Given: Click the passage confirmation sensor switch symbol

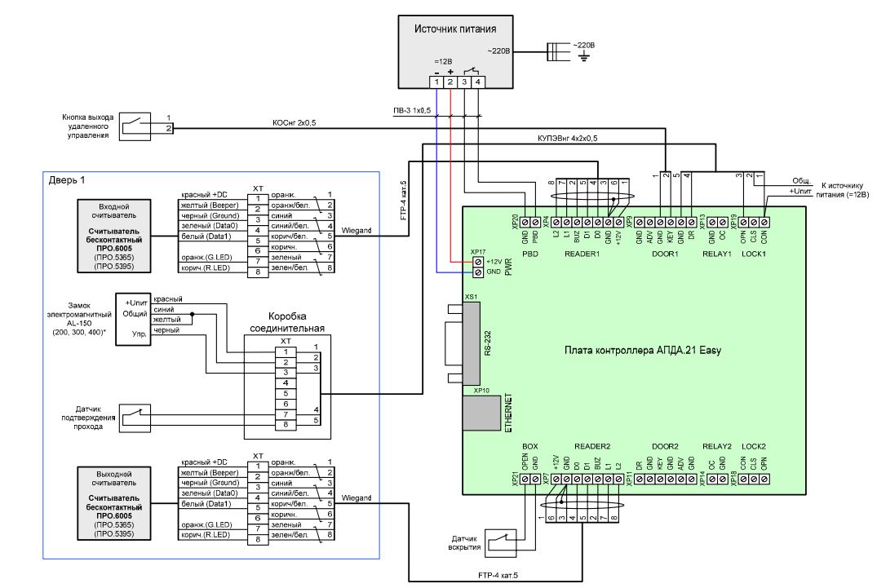Looking at the screenshot, I should click(135, 418).
